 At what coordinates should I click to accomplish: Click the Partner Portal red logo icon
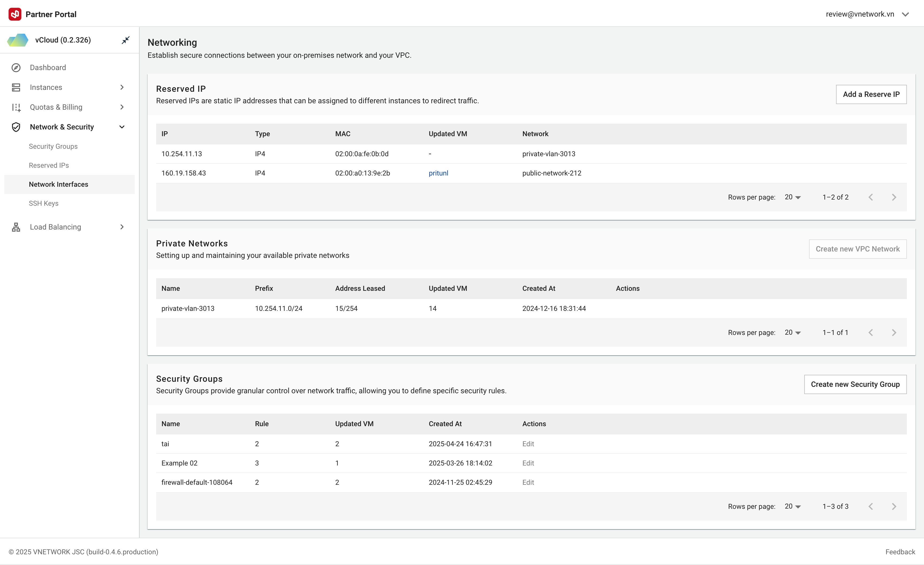click(x=15, y=14)
